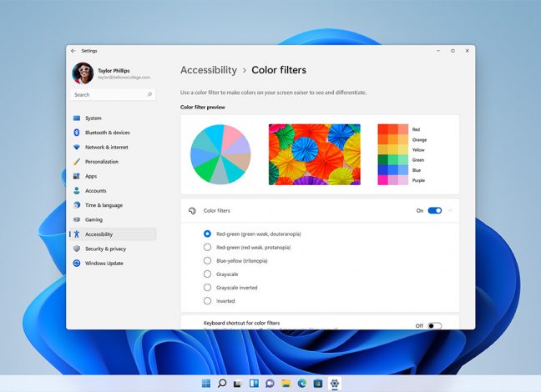
Task: Turn off the Color filters toggle
Action: coord(435,211)
